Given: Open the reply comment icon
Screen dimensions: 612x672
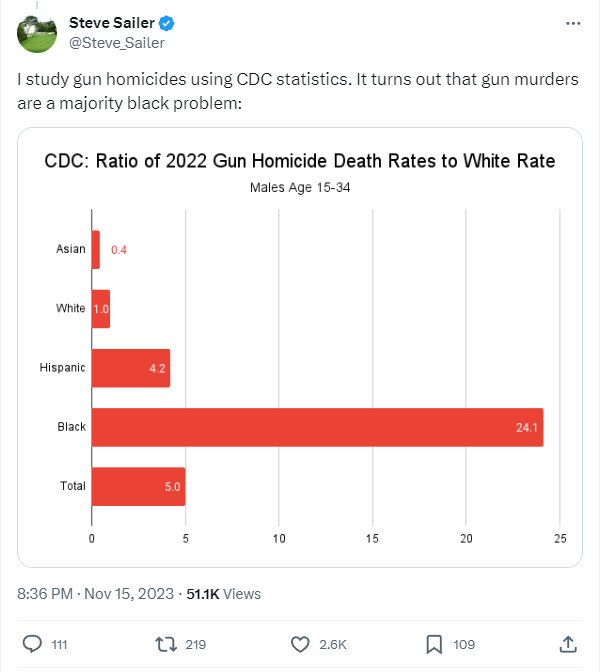Looking at the screenshot, I should (32, 644).
